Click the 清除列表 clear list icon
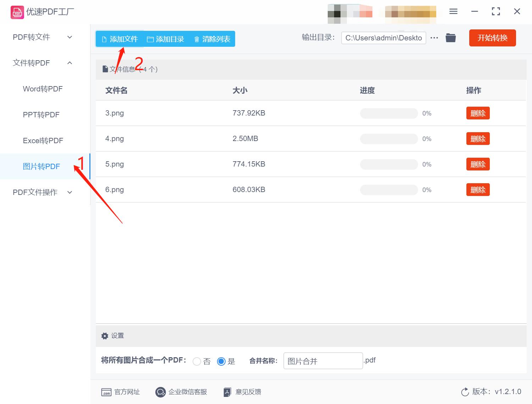 (197, 39)
